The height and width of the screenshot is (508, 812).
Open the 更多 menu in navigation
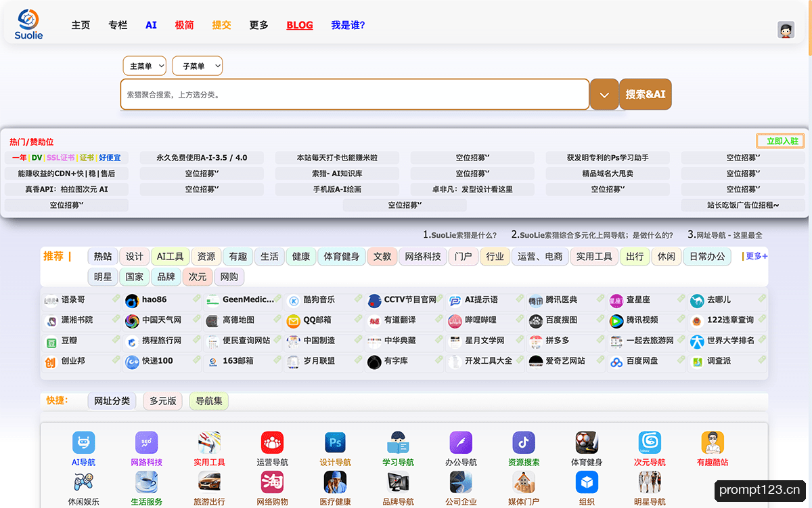pyautogui.click(x=258, y=25)
